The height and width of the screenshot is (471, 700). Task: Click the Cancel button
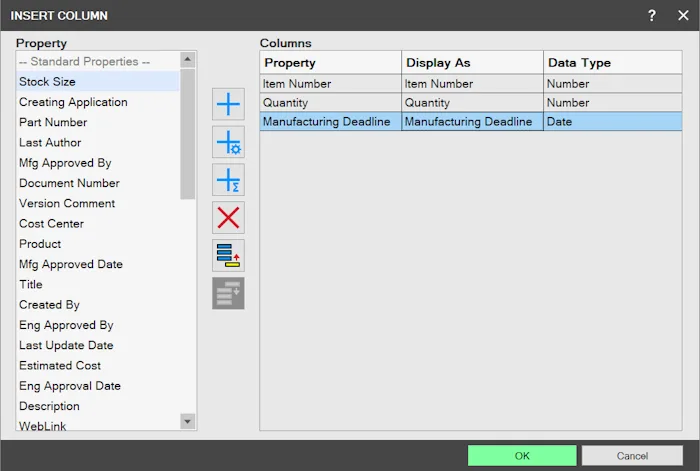coord(632,456)
